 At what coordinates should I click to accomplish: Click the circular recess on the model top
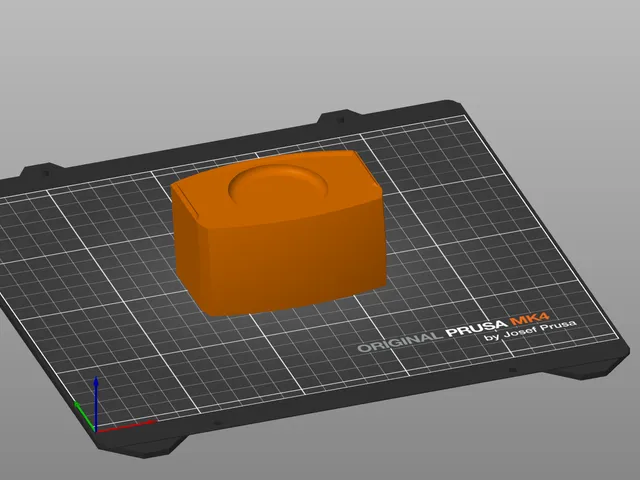pos(278,186)
